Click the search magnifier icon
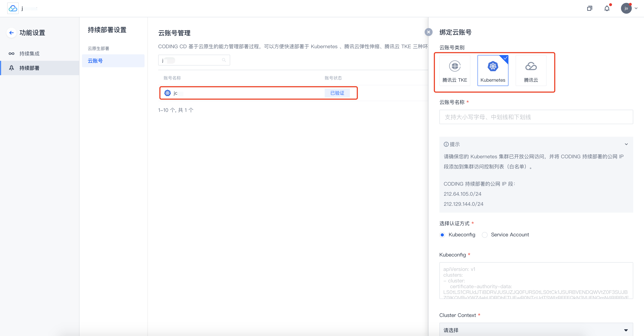The width and height of the screenshot is (644, 336). (224, 60)
